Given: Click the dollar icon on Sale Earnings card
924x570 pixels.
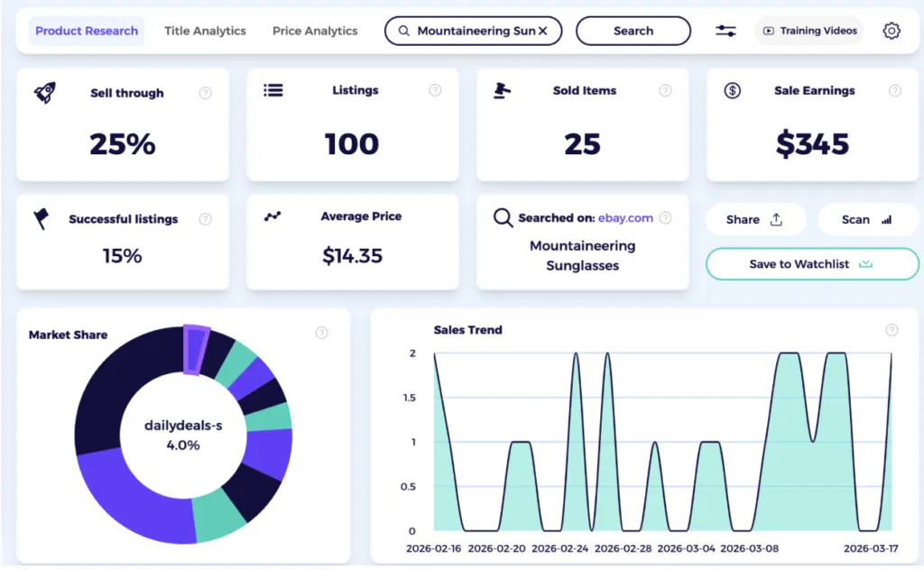Looking at the screenshot, I should click(x=731, y=90).
